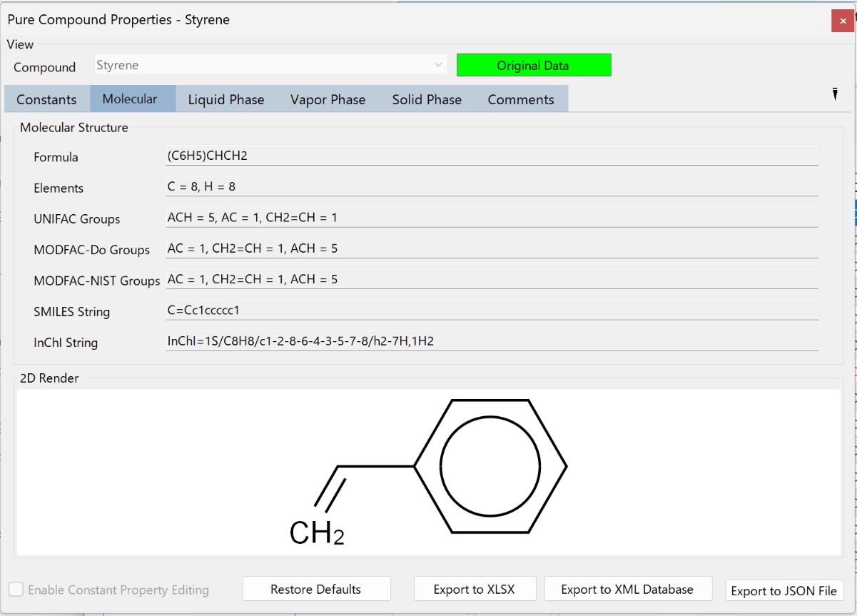Enable Constant Property Editing
The image size is (857, 616).
tap(16, 590)
